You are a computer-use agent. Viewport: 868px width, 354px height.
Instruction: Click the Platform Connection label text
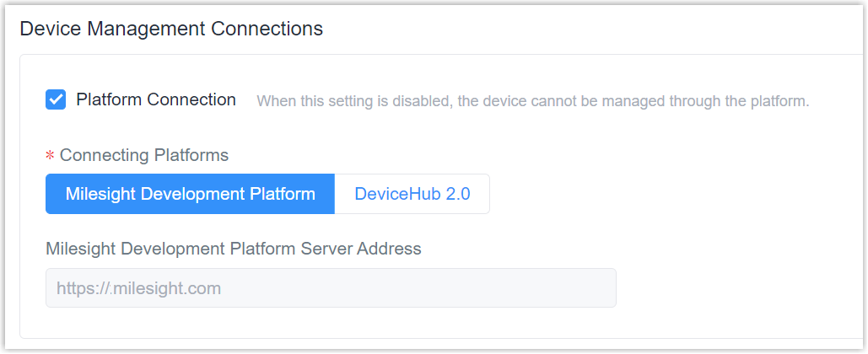[156, 99]
